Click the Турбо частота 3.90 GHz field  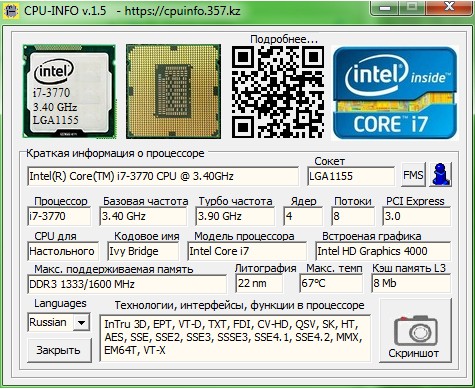point(235,216)
